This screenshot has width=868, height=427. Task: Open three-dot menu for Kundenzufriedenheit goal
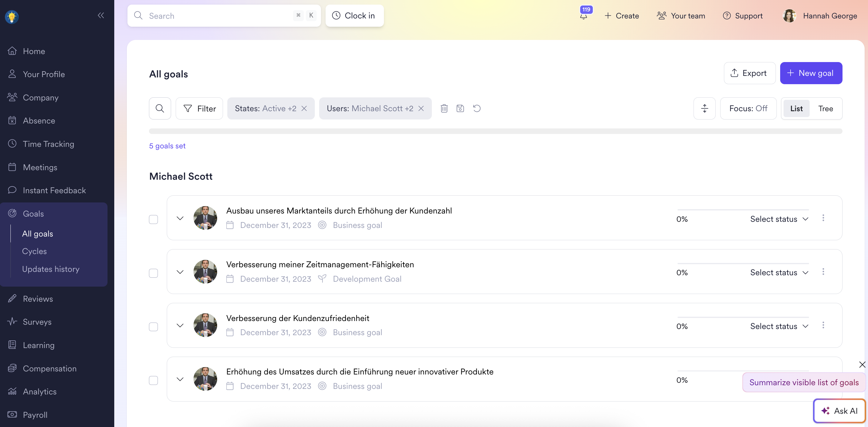tap(823, 325)
